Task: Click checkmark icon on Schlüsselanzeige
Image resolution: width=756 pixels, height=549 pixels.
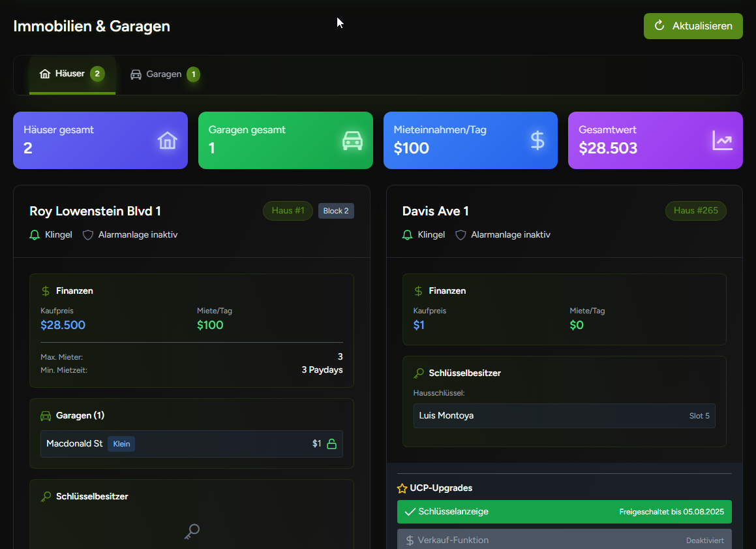Action: coord(410,512)
